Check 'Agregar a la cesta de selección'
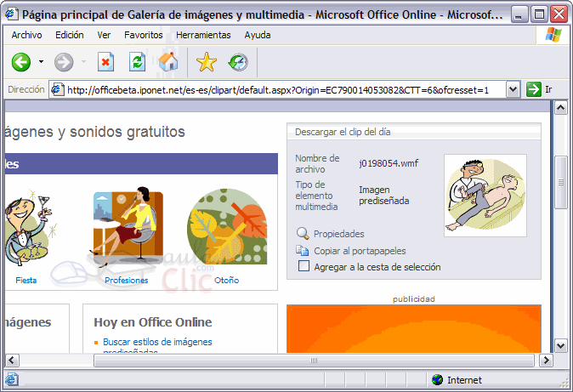This screenshot has width=573, height=392. click(x=304, y=267)
